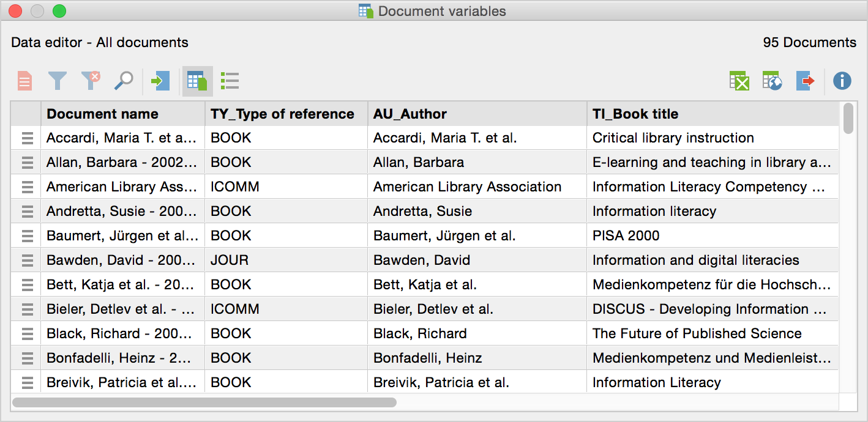
Task: Click the reset filter icon with red X
Action: pyautogui.click(x=91, y=81)
